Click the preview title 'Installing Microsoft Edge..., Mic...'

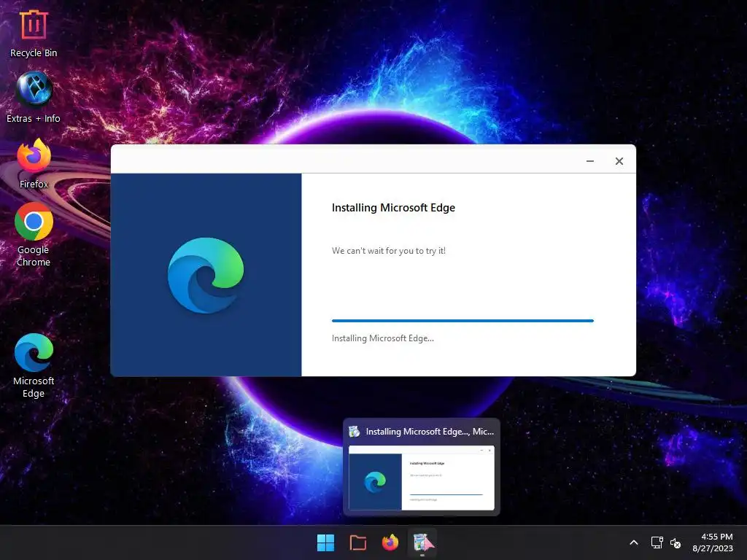point(430,432)
